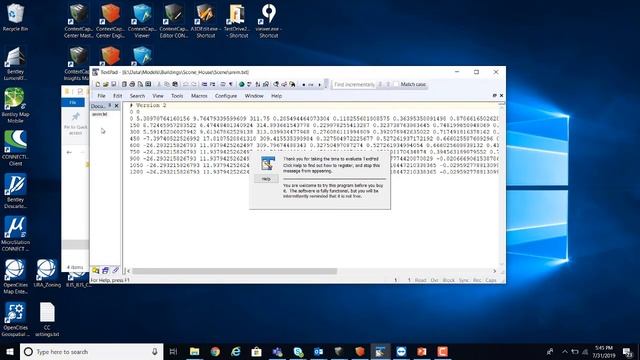This screenshot has width=640, height=360.
Task: Click the horizontal scrollbar left arrow
Action: click(128, 271)
